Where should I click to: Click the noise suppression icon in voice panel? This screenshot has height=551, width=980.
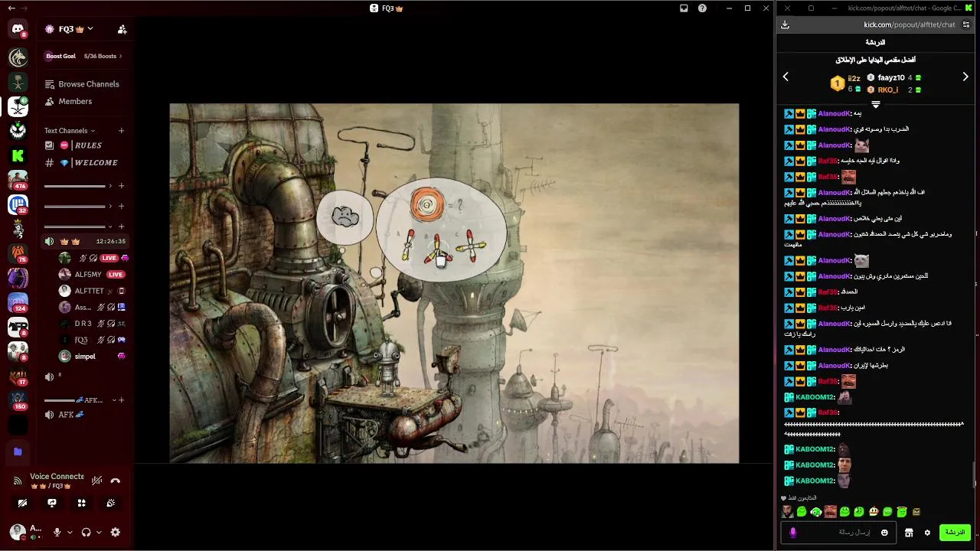coord(96,481)
